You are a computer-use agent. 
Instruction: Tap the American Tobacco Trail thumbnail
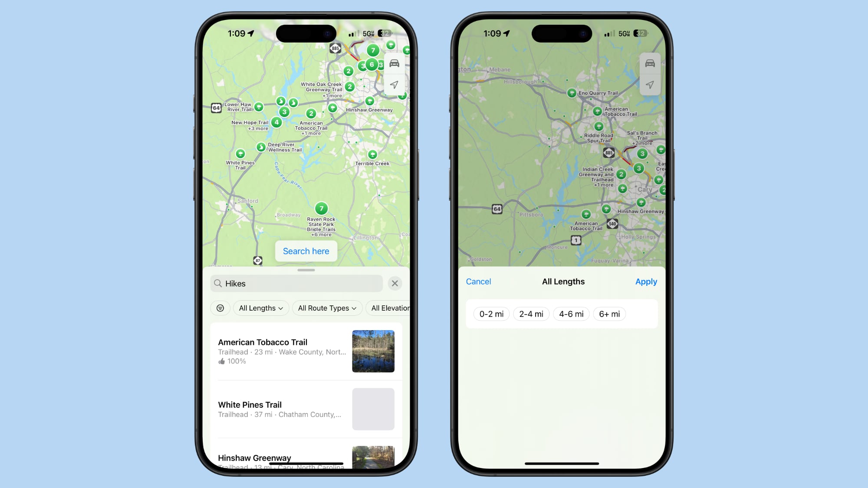(373, 351)
